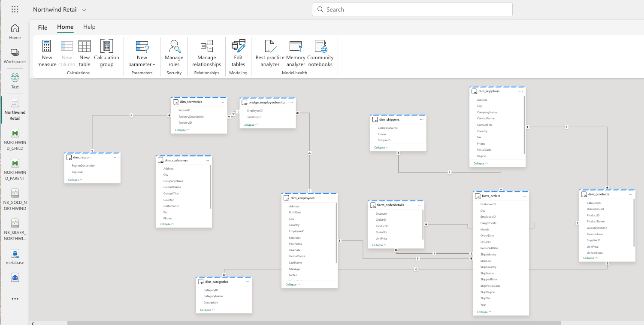Collapse the dim_categories table

(x=207, y=310)
